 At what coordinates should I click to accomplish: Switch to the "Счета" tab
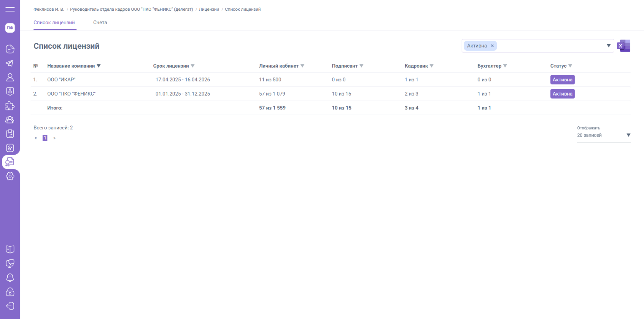pos(100,23)
